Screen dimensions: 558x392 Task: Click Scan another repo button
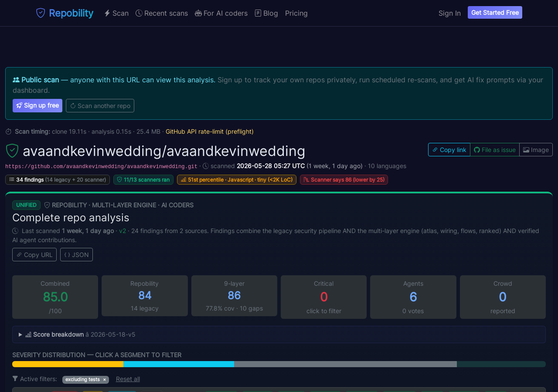click(x=100, y=105)
